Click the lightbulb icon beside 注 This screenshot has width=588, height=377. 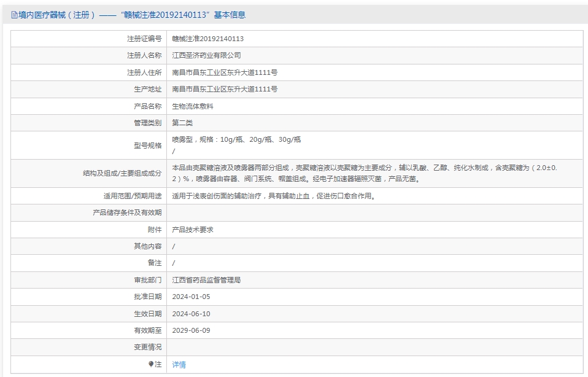click(151, 364)
